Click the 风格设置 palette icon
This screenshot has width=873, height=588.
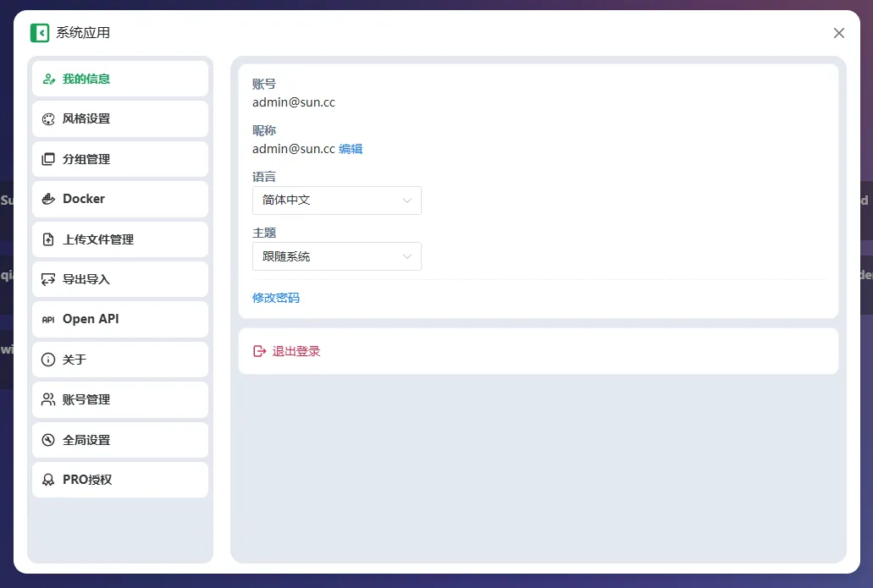click(x=49, y=118)
